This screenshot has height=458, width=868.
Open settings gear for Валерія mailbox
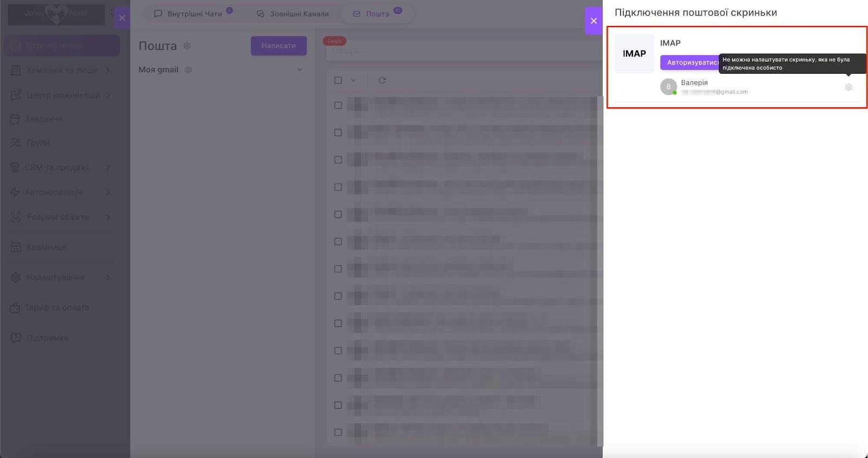848,87
